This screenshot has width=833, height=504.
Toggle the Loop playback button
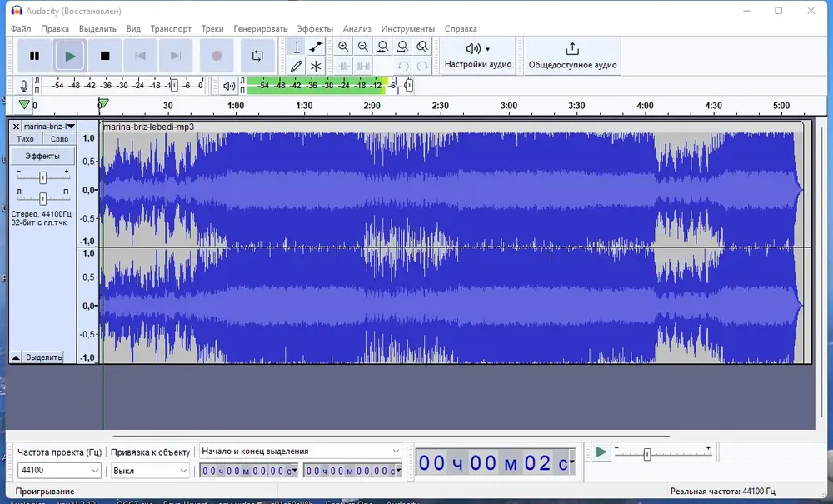tap(257, 56)
